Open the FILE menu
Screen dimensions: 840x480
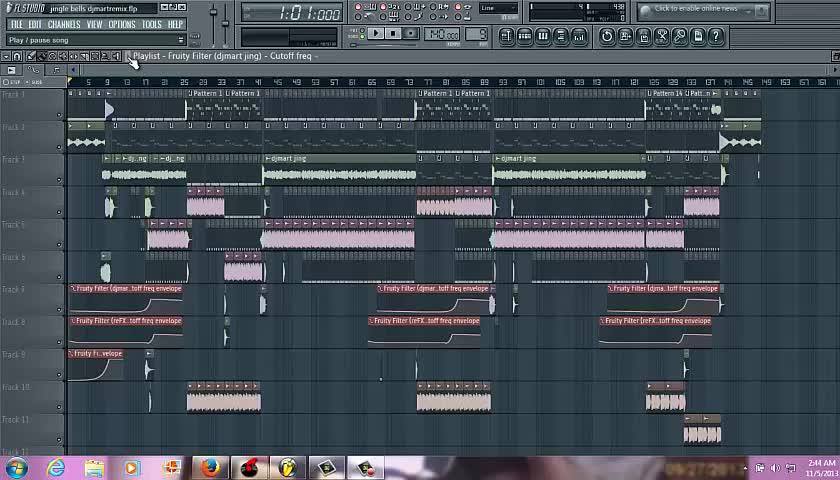pos(17,25)
